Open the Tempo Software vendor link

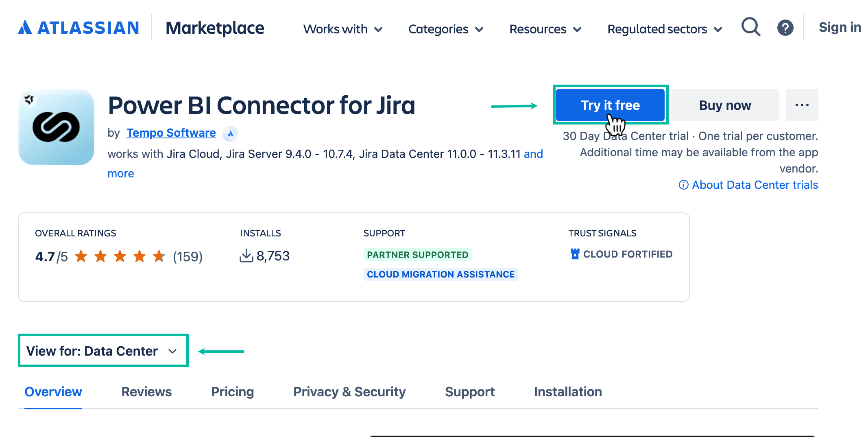click(x=171, y=133)
